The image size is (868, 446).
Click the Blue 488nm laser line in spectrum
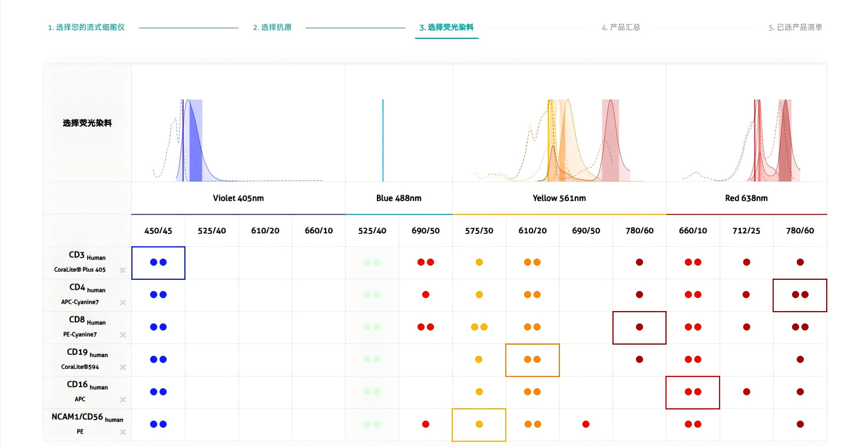[383, 140]
